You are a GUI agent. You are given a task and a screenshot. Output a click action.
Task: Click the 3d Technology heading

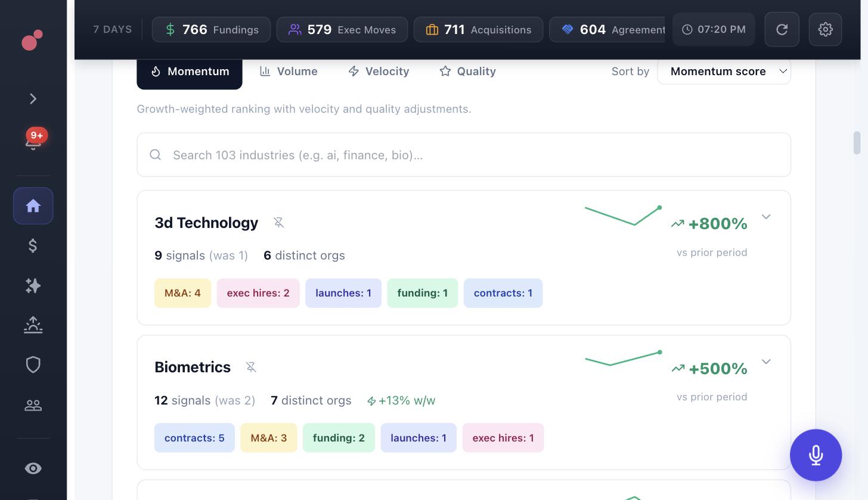tap(206, 223)
